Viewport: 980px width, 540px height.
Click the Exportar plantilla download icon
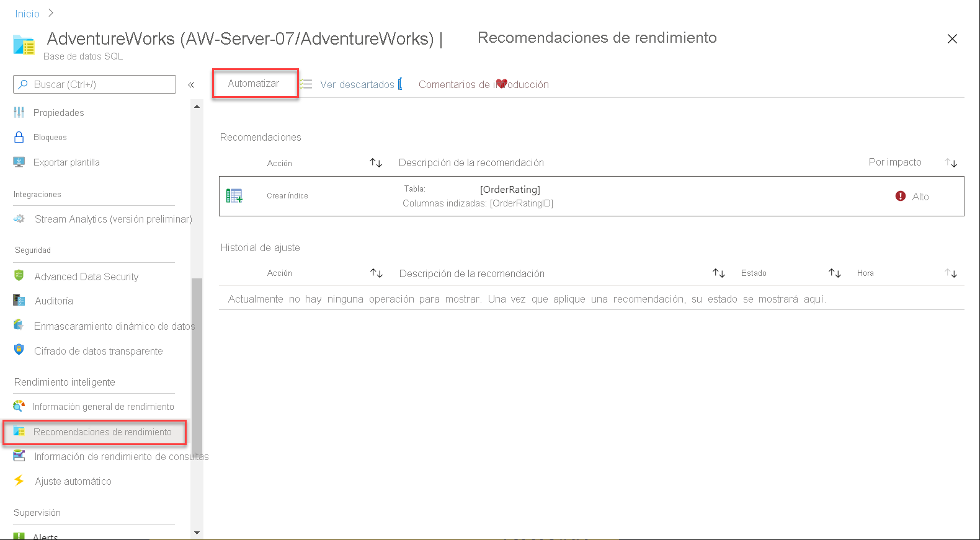click(x=19, y=162)
